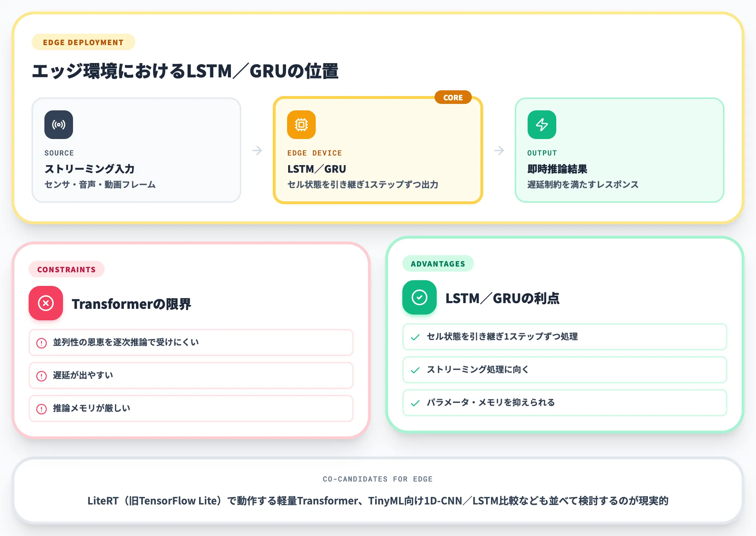Click the broadcast signal icon in SOURCE card
Viewport: 756px width, 536px height.
[x=59, y=125]
